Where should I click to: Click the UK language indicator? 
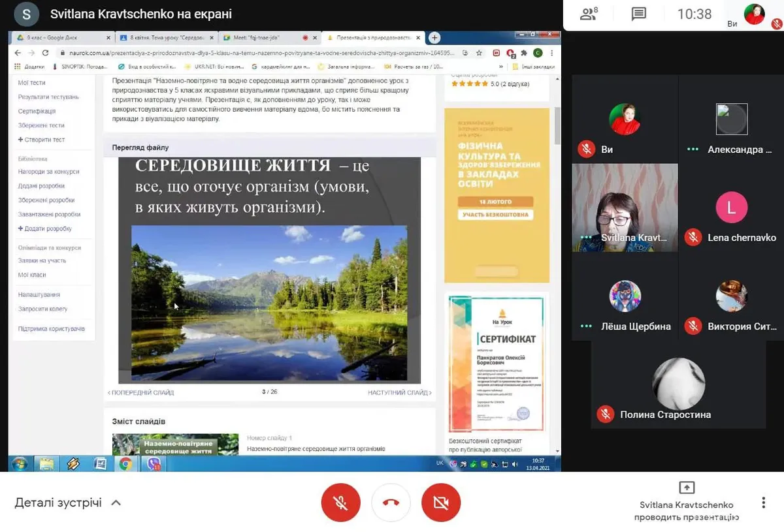[x=439, y=463]
